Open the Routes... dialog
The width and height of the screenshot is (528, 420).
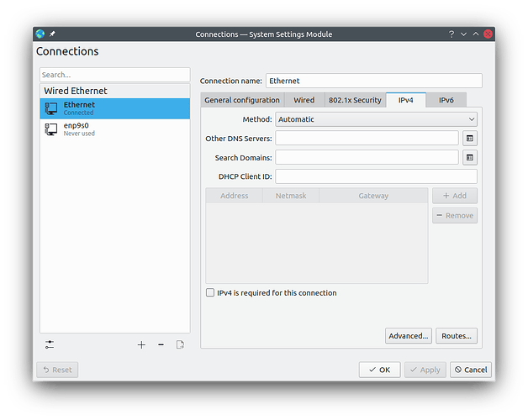coord(457,336)
